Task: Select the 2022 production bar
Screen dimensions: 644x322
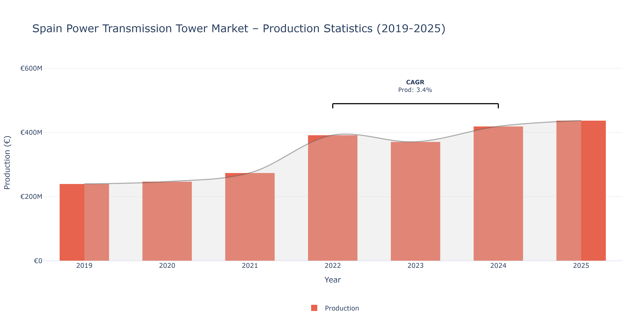Action: point(332,198)
